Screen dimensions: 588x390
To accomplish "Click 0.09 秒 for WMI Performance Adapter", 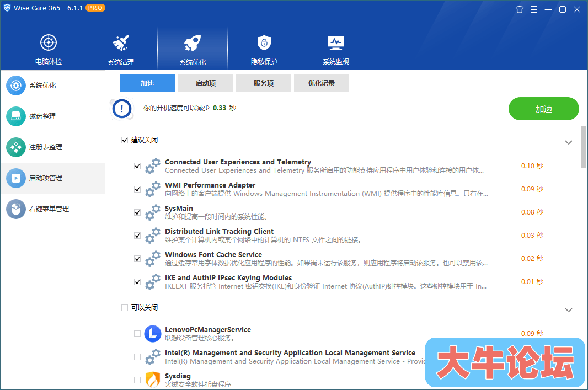I will 532,189.
